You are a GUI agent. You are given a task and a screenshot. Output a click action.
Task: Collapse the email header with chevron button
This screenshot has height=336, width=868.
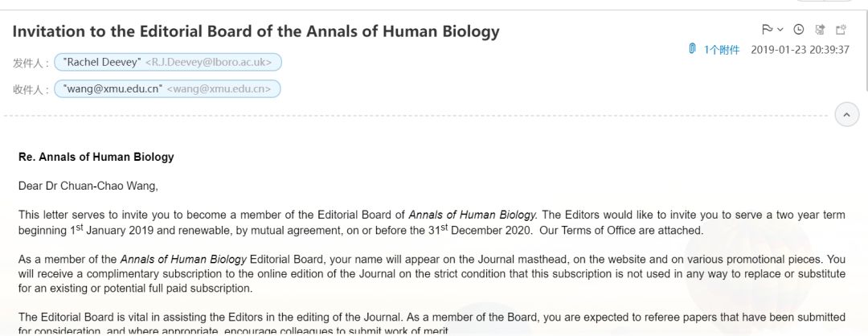846,115
